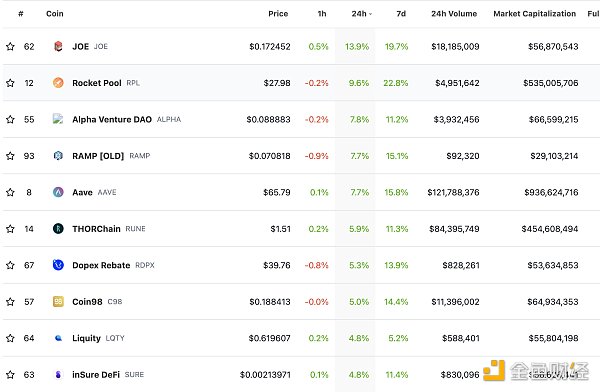
Task: Toggle the favorite star for Aave
Action: (10, 192)
